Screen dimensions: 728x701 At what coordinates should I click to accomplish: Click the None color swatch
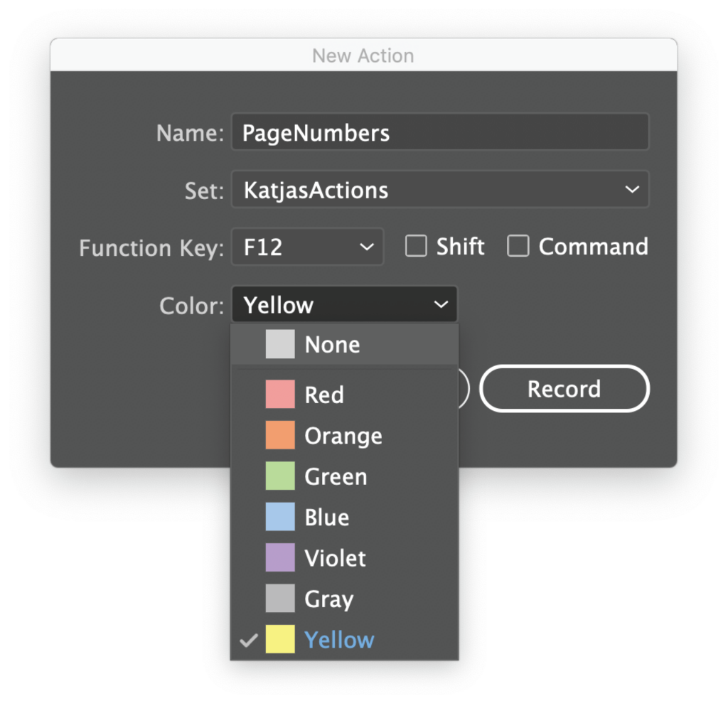(x=279, y=344)
